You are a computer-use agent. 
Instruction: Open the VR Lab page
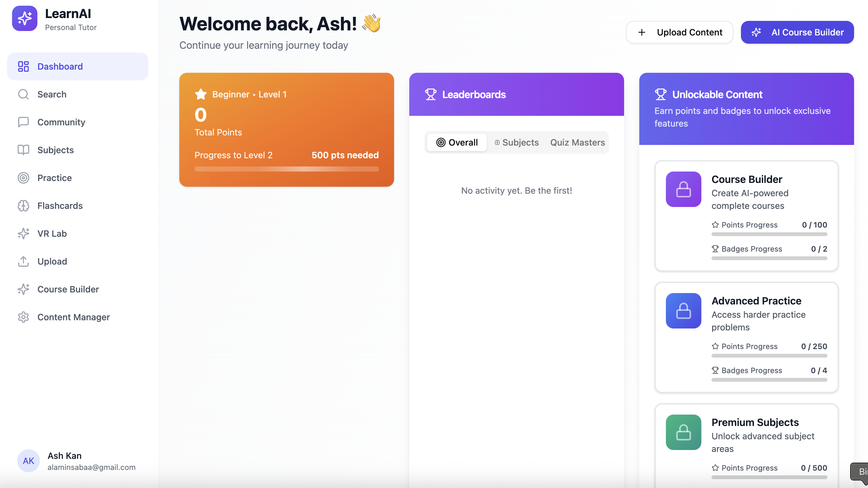click(78, 234)
